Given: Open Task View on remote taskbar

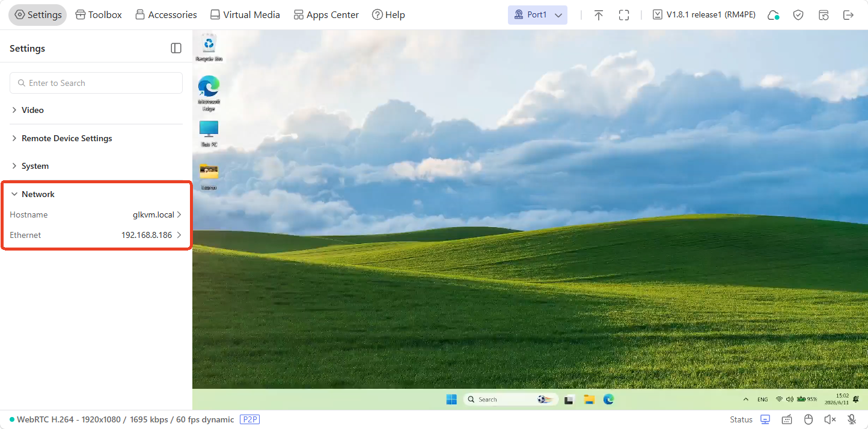Looking at the screenshot, I should (569, 400).
